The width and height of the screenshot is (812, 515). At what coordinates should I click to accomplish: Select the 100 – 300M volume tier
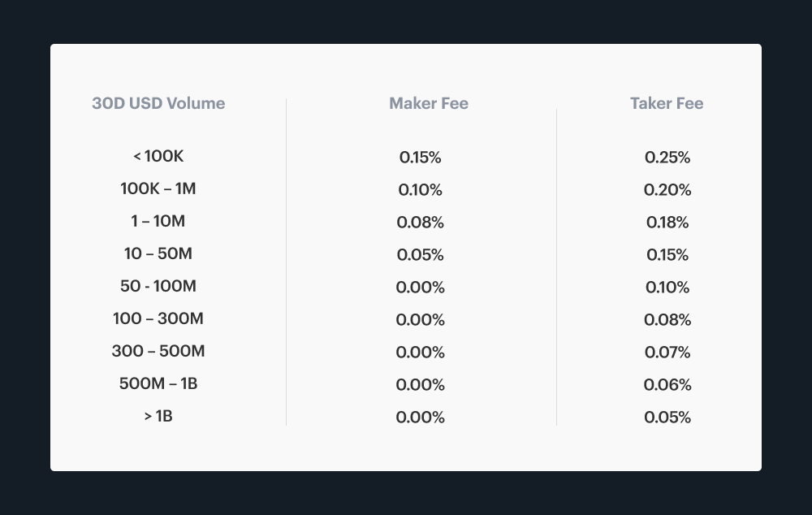158,318
